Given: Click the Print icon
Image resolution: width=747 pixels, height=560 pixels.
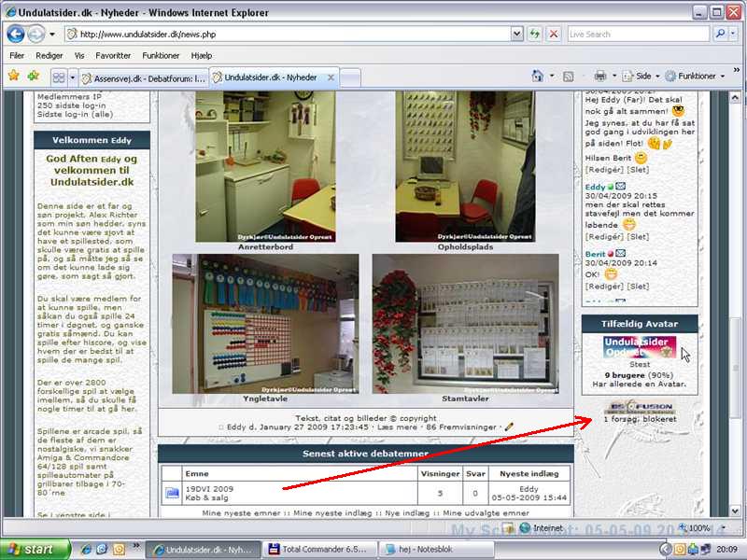Looking at the screenshot, I should pyautogui.click(x=599, y=76).
